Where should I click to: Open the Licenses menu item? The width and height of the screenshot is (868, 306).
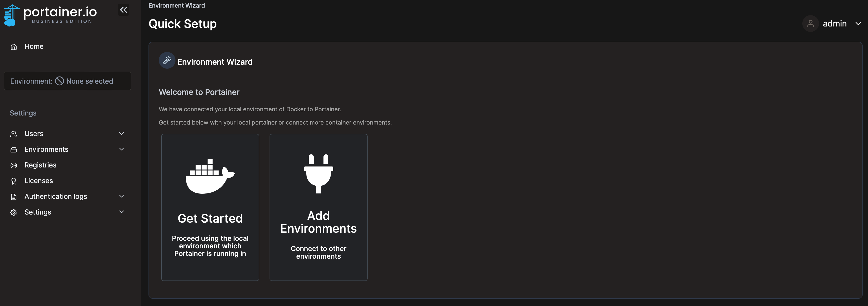point(39,181)
